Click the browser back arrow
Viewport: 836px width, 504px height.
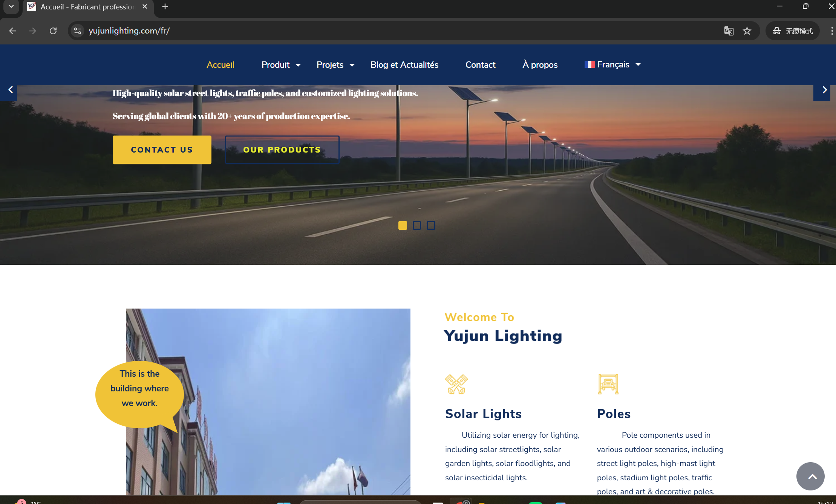[x=12, y=31]
